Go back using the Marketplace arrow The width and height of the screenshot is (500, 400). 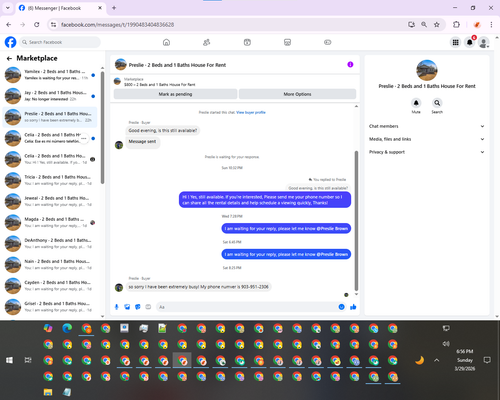coord(9,59)
